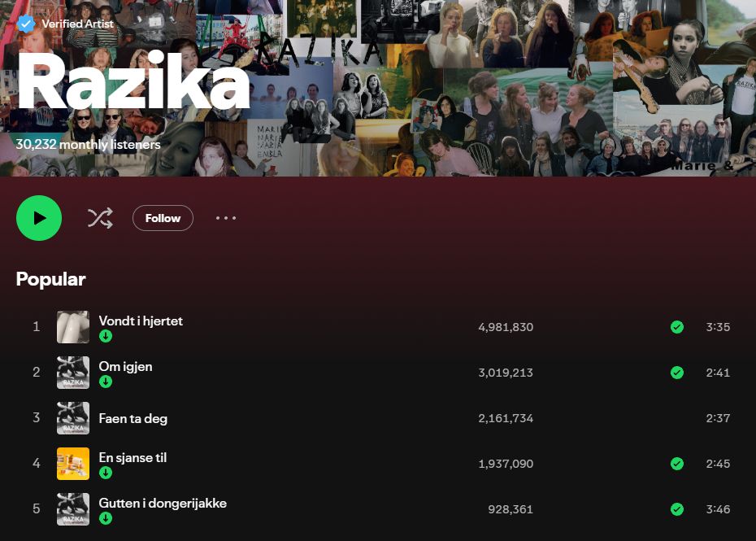Enable shuffle for Razika
This screenshot has width=756, height=541.
click(x=100, y=218)
